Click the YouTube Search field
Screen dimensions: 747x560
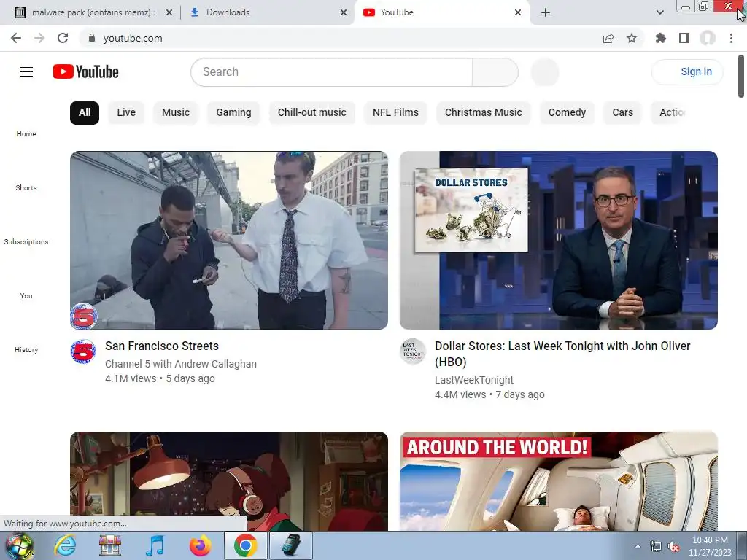point(332,72)
